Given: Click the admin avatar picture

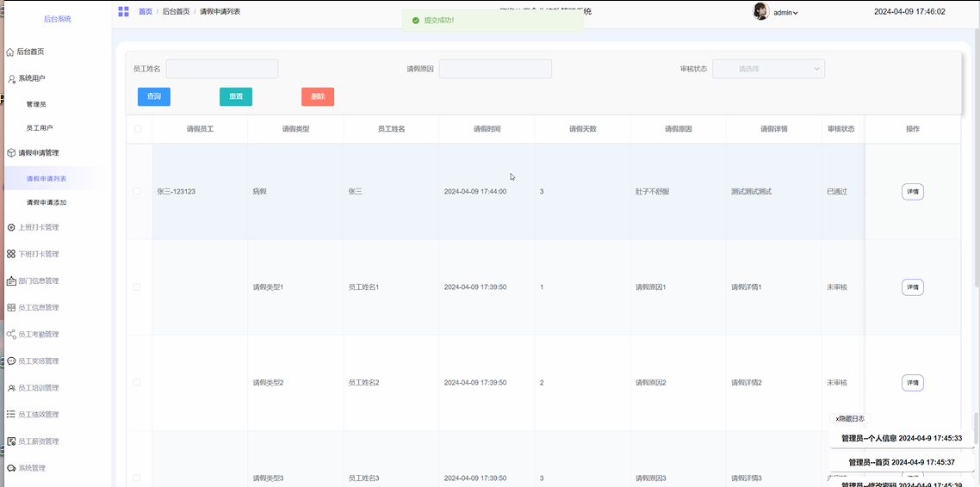Looking at the screenshot, I should click(760, 11).
